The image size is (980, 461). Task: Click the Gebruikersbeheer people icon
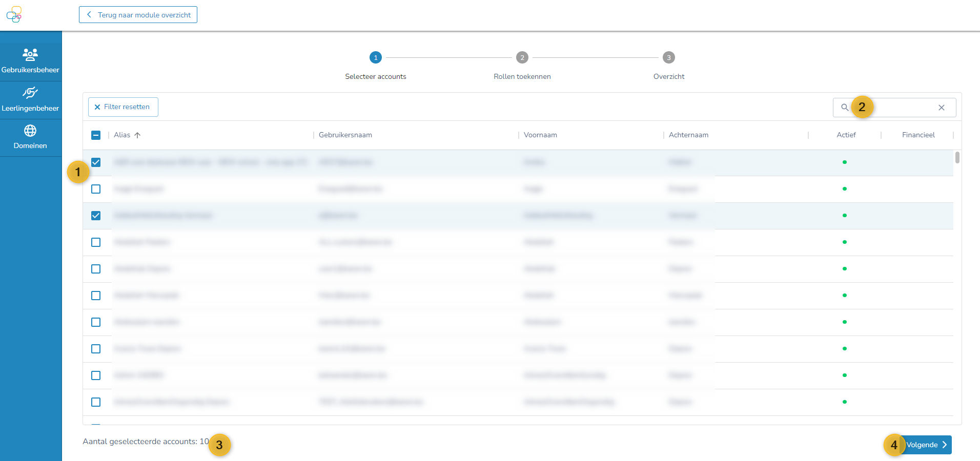click(30, 54)
